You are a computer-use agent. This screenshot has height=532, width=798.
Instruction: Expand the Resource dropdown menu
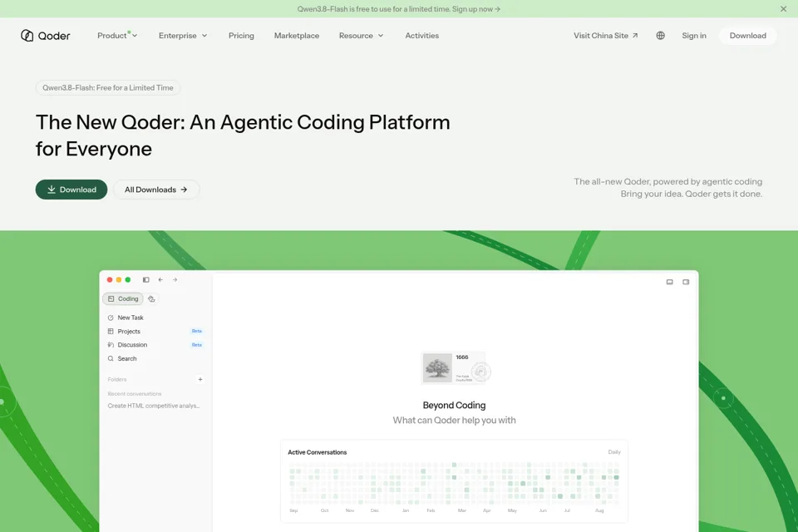pos(361,36)
